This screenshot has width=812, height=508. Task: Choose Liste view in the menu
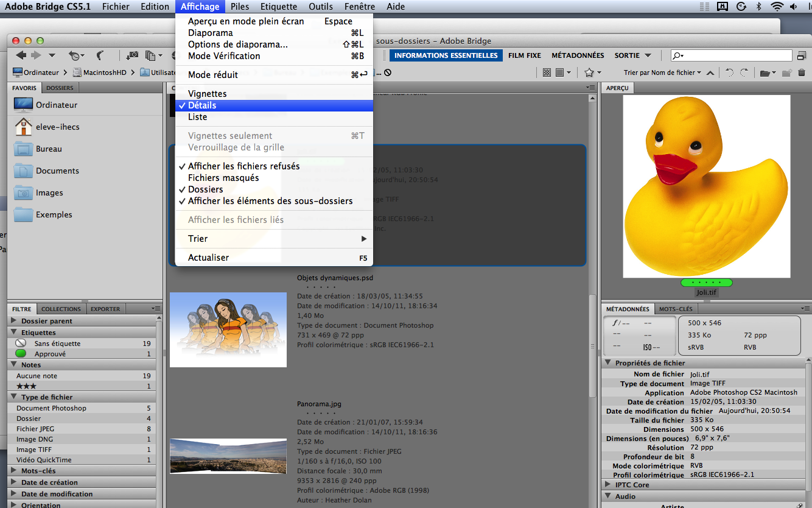pos(274,117)
